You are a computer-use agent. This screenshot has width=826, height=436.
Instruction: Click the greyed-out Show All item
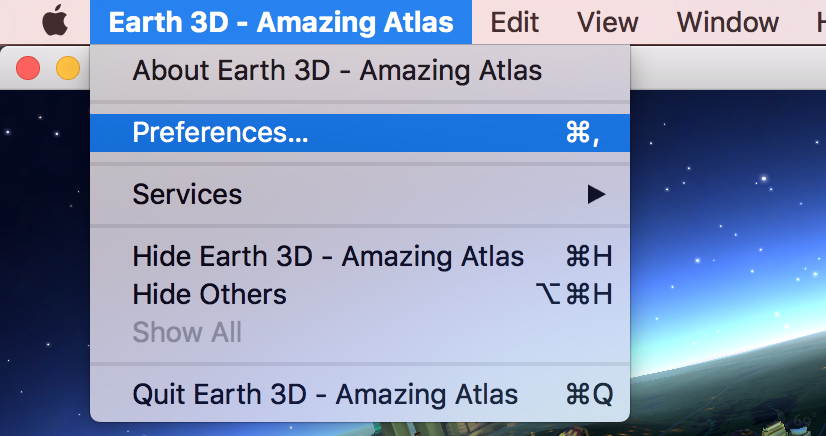click(187, 332)
